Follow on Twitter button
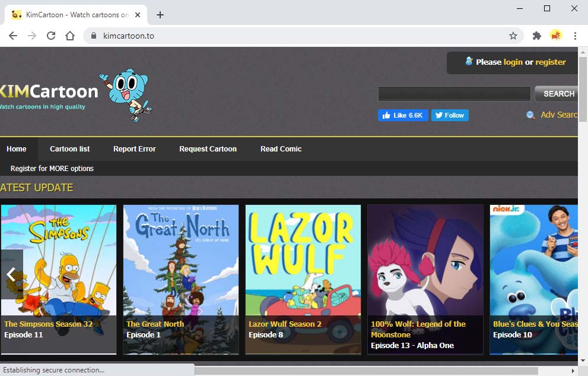The height and width of the screenshot is (376, 588). (x=450, y=115)
